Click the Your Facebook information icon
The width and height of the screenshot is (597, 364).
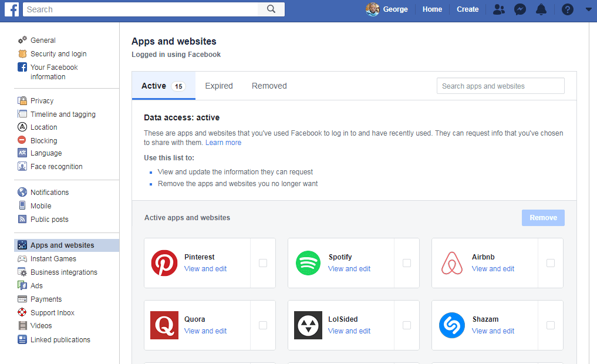pyautogui.click(x=22, y=67)
